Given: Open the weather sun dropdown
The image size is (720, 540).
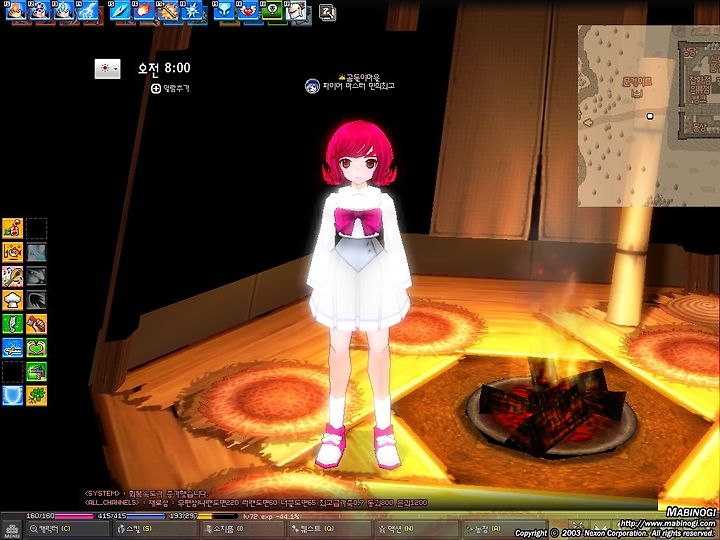Looking at the screenshot, I should point(107,69).
